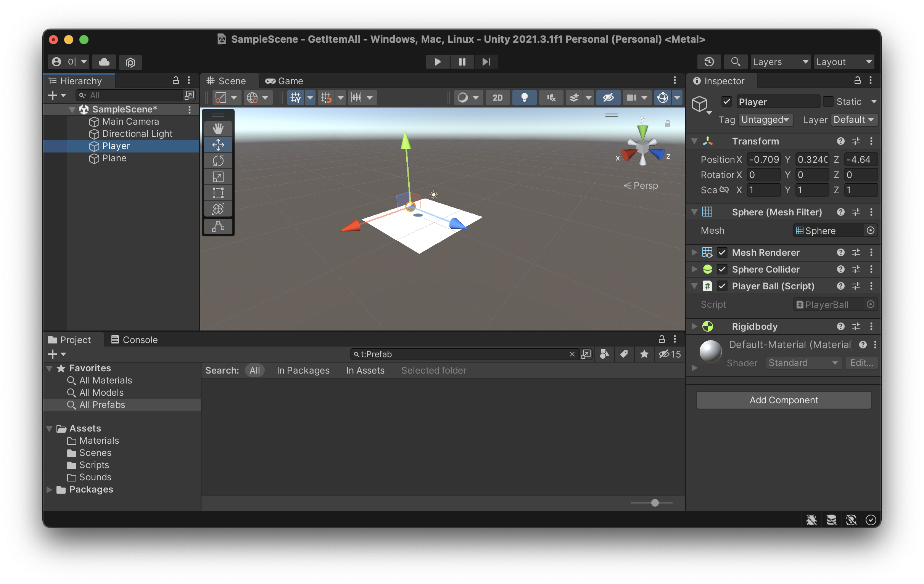Click the Add Component button

pyautogui.click(x=783, y=400)
